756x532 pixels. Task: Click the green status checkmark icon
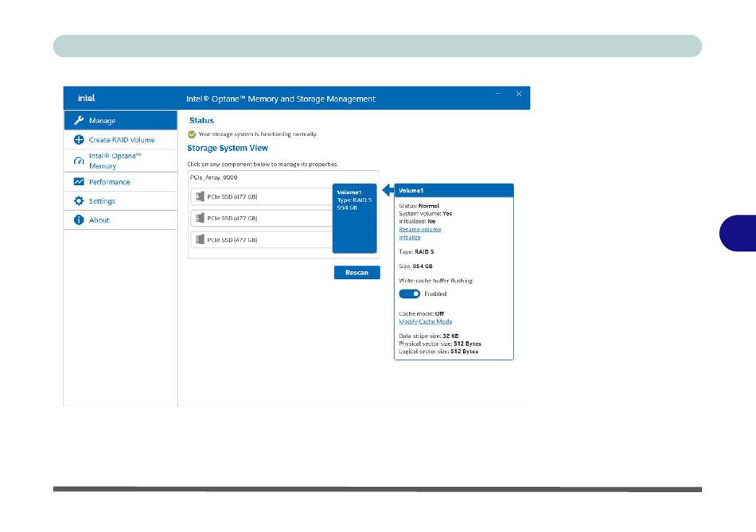coord(192,134)
